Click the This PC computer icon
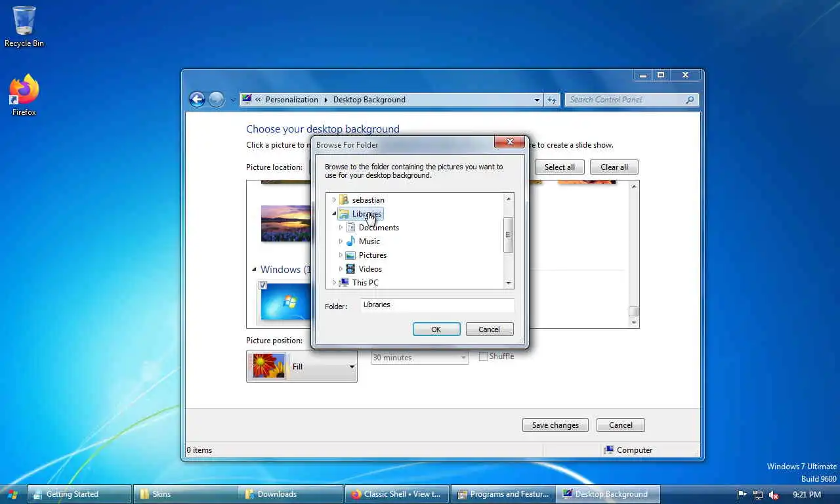 tap(344, 282)
